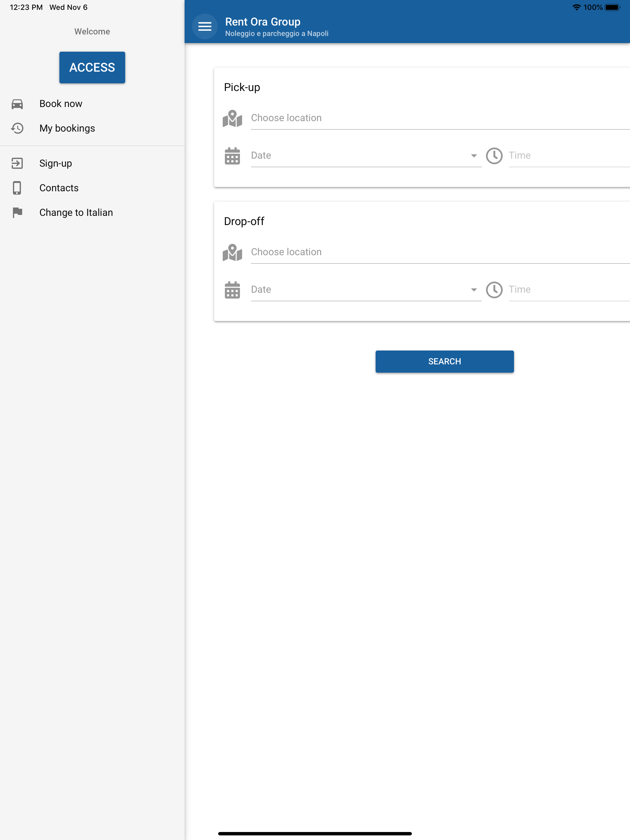Select Book now in the sidebar
The width and height of the screenshot is (630, 840).
coord(92,104)
